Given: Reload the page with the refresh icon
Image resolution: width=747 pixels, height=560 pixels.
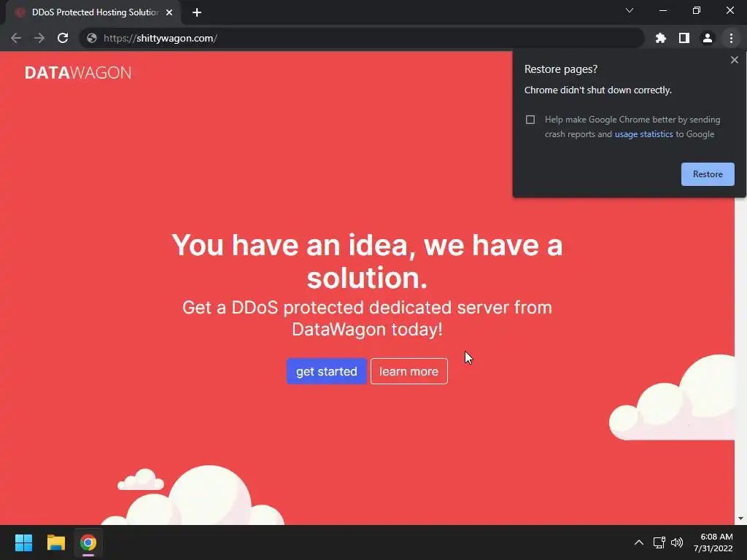Looking at the screenshot, I should 63,38.
